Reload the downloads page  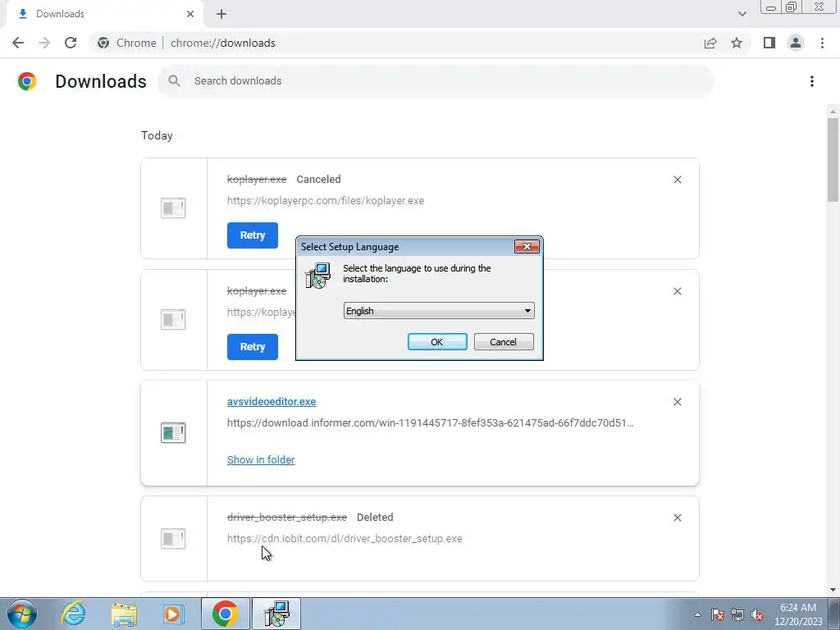[x=71, y=43]
